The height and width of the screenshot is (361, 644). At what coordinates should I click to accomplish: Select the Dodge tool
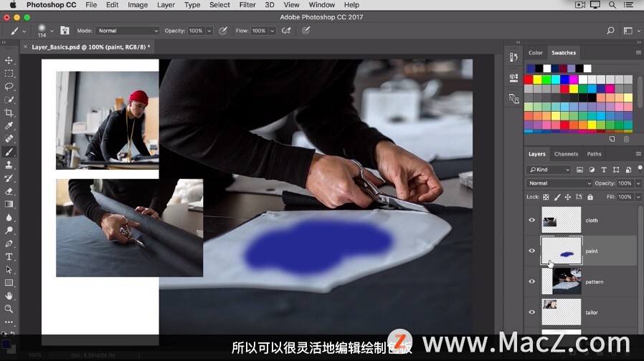(x=9, y=230)
